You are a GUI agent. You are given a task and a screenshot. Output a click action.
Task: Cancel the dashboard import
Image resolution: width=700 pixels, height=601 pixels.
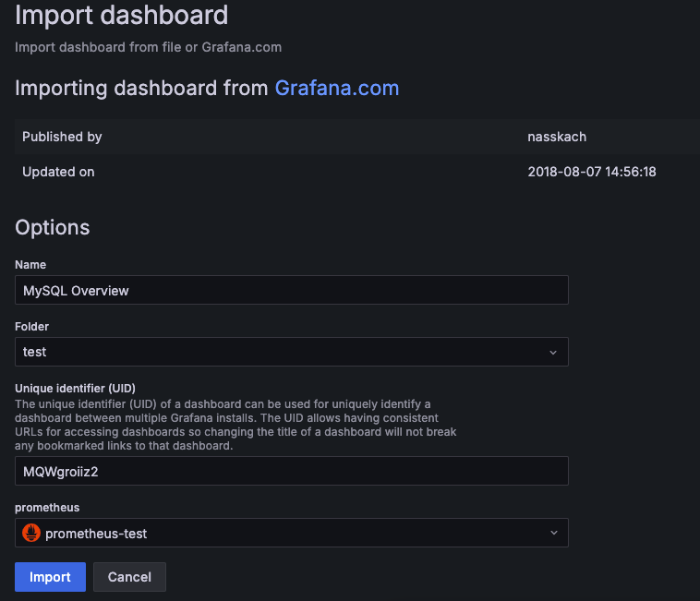[x=129, y=577]
